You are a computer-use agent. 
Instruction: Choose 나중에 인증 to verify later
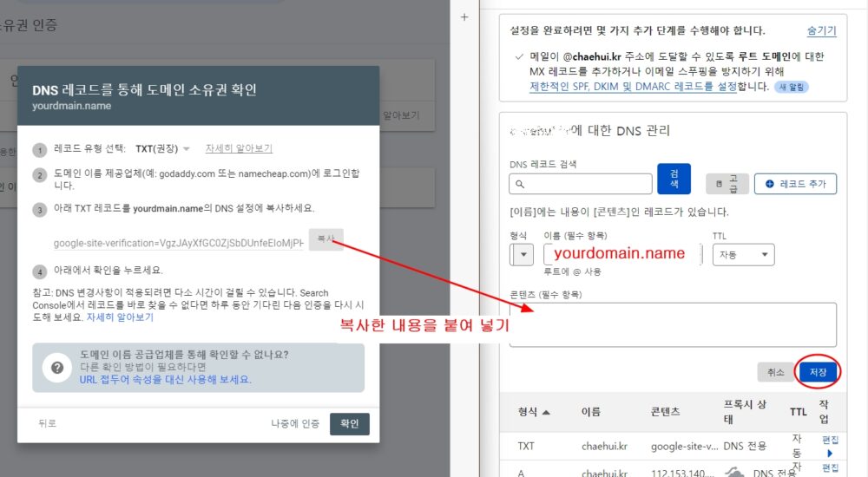[x=295, y=423]
